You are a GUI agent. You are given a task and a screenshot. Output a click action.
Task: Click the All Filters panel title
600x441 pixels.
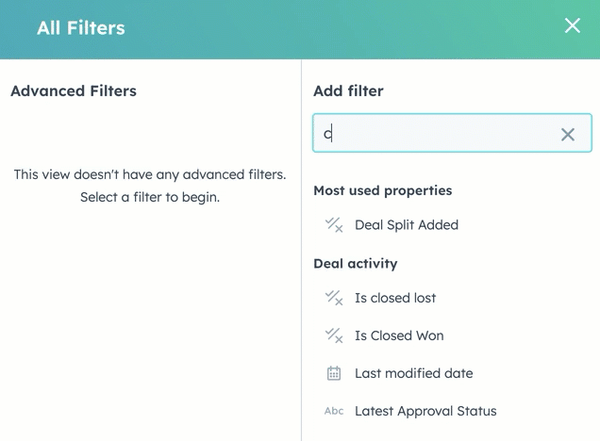[x=81, y=28]
